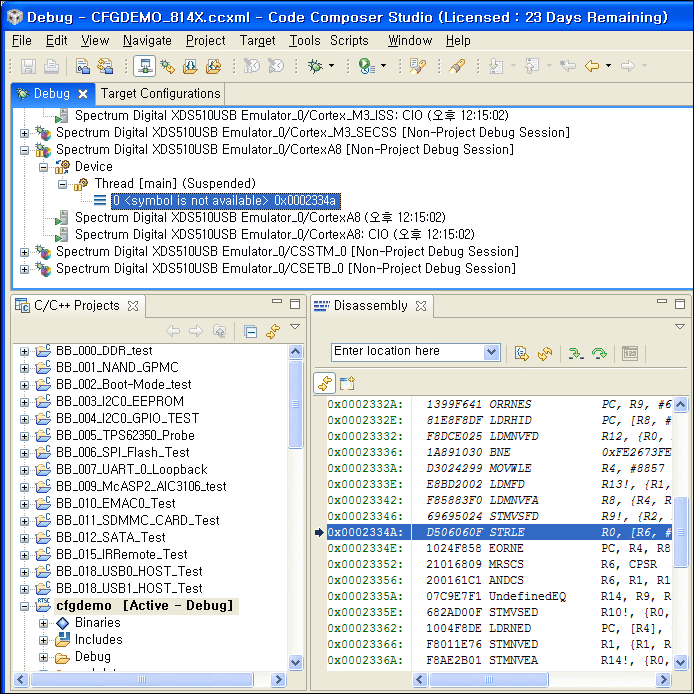The height and width of the screenshot is (694, 694).
Task: Expand the CSSTM_0 debug session
Action: (24, 252)
